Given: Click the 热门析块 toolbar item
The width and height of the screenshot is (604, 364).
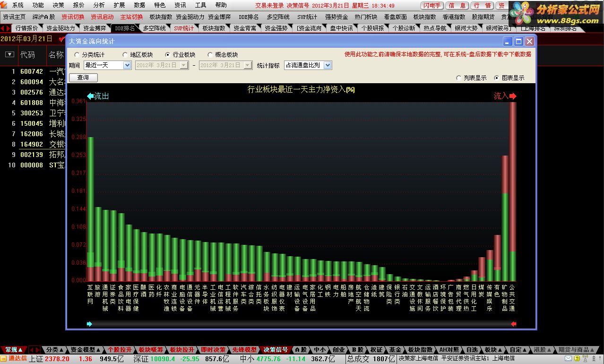Looking at the screenshot, I should tap(366, 17).
